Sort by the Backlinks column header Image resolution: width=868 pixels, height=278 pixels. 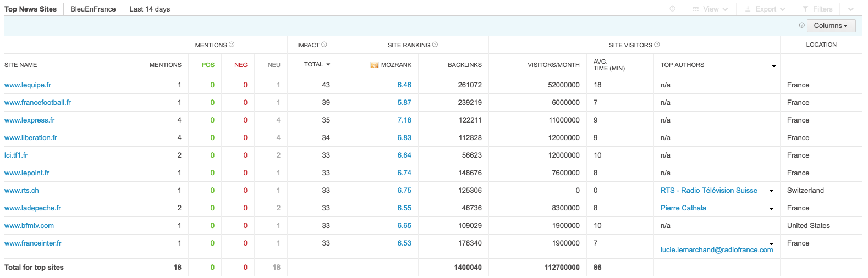tap(465, 65)
